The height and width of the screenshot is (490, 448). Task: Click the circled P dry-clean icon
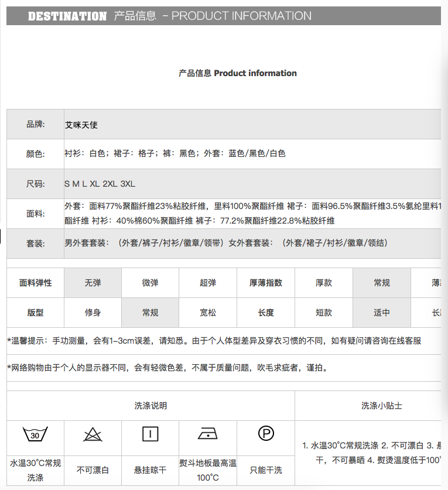[266, 433]
